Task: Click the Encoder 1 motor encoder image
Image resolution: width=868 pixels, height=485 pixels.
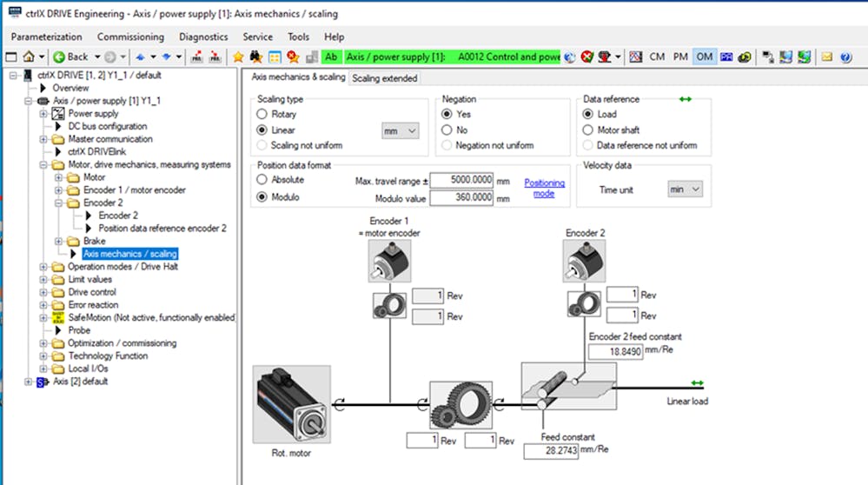Action: pyautogui.click(x=390, y=262)
